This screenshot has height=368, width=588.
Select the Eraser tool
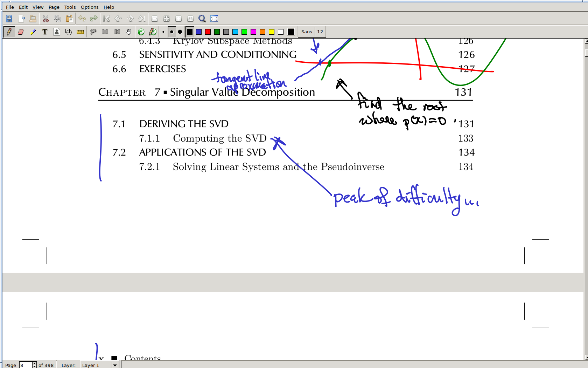[21, 32]
